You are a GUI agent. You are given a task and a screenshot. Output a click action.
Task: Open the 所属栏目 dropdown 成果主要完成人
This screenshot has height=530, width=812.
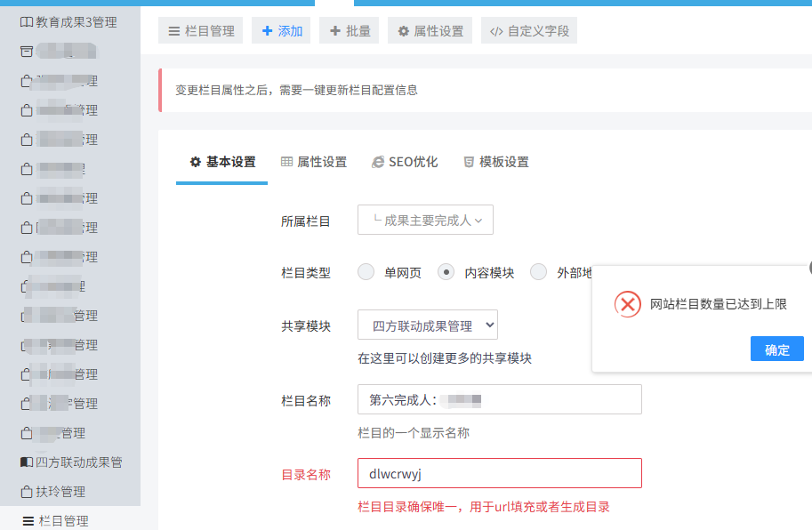click(x=425, y=220)
